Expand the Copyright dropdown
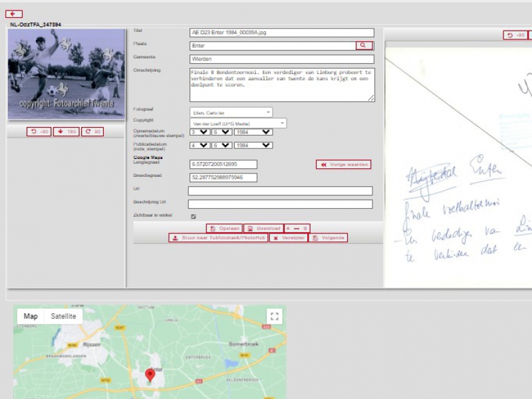Image resolution: width=532 pixels, height=399 pixels. pyautogui.click(x=237, y=123)
